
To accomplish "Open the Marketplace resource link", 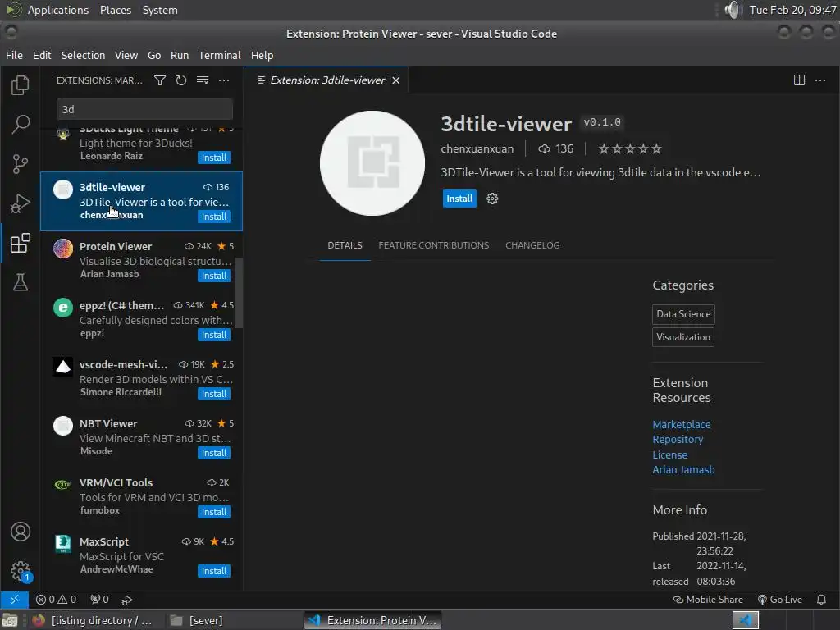I will coord(682,424).
